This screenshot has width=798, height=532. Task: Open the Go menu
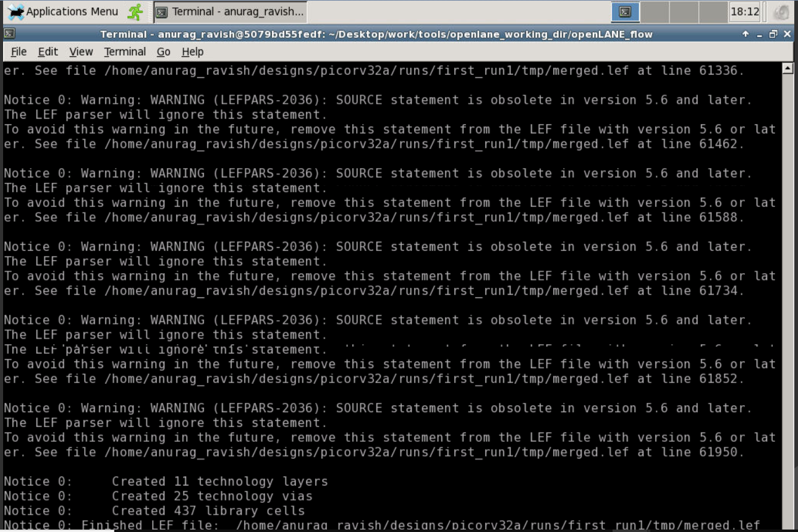pyautogui.click(x=163, y=52)
